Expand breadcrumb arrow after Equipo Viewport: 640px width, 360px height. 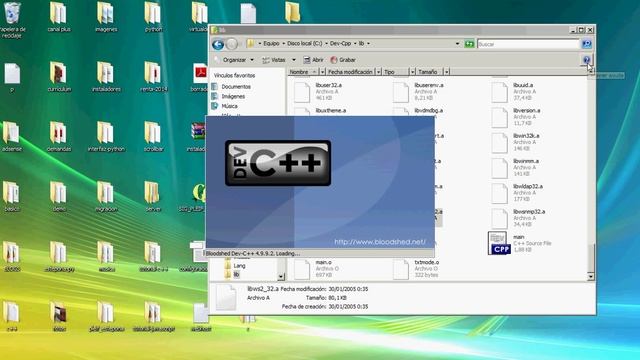(x=283, y=43)
